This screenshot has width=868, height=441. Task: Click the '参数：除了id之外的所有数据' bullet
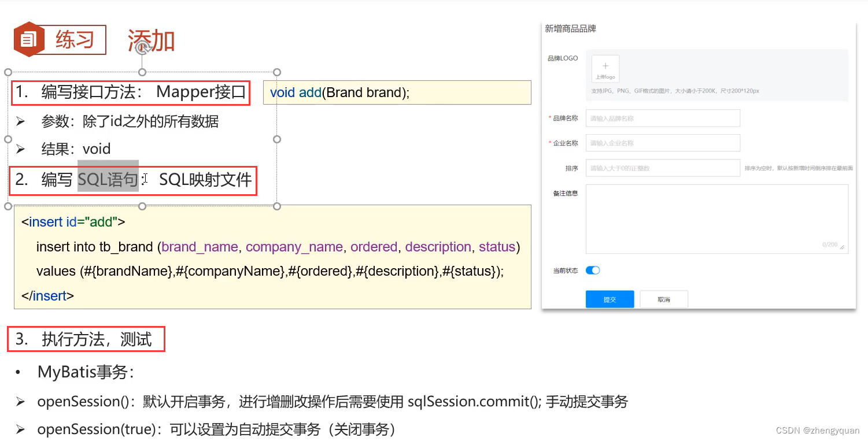[117, 121]
